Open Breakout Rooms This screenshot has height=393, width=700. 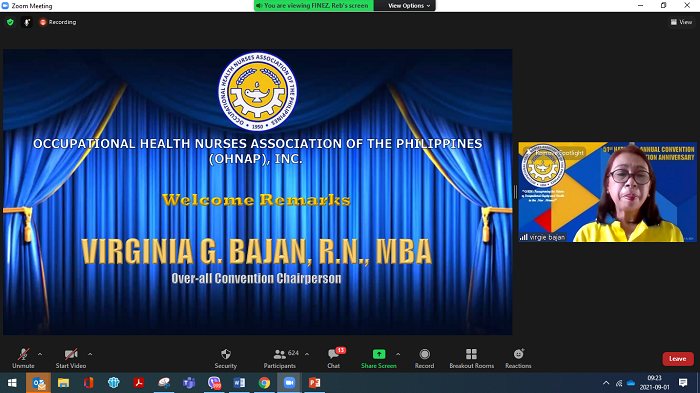point(471,359)
